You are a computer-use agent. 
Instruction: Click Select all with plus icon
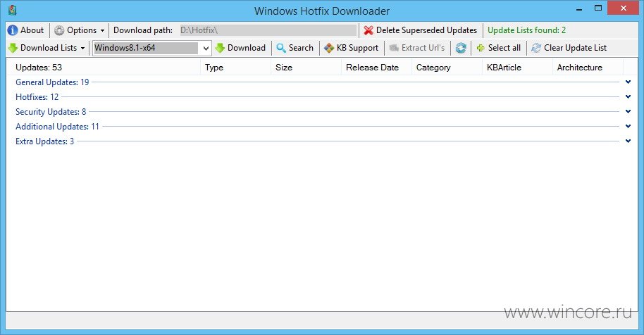click(x=498, y=48)
